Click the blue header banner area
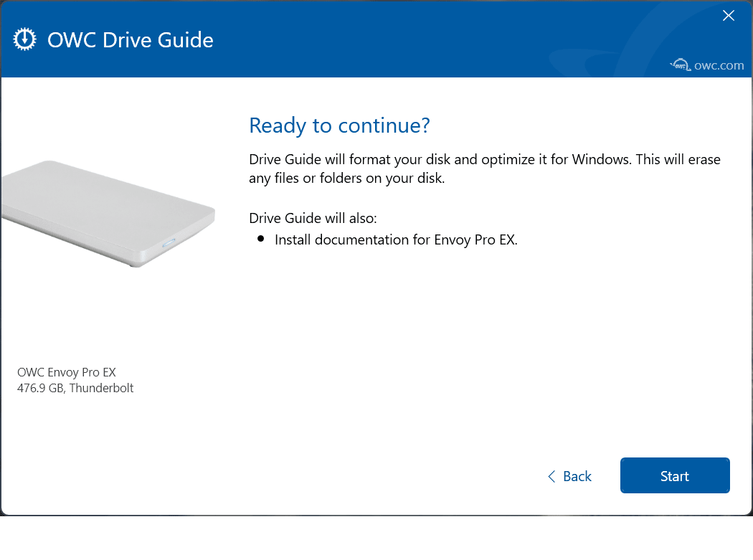753x560 pixels. 359,39
